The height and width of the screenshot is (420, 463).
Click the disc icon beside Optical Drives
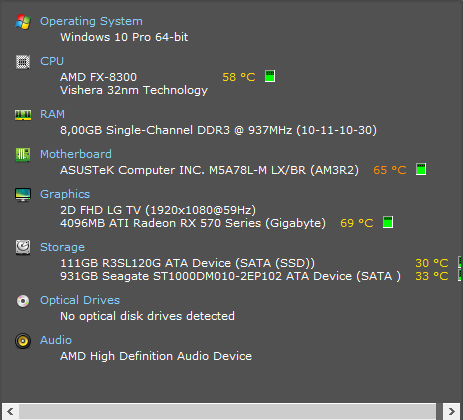[x=23, y=301]
